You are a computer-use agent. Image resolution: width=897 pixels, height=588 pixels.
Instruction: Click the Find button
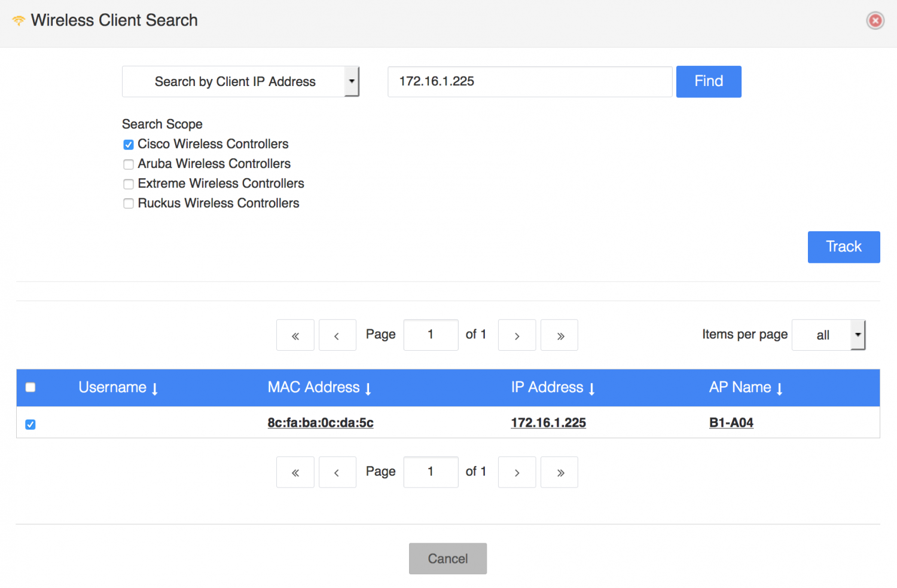point(709,81)
